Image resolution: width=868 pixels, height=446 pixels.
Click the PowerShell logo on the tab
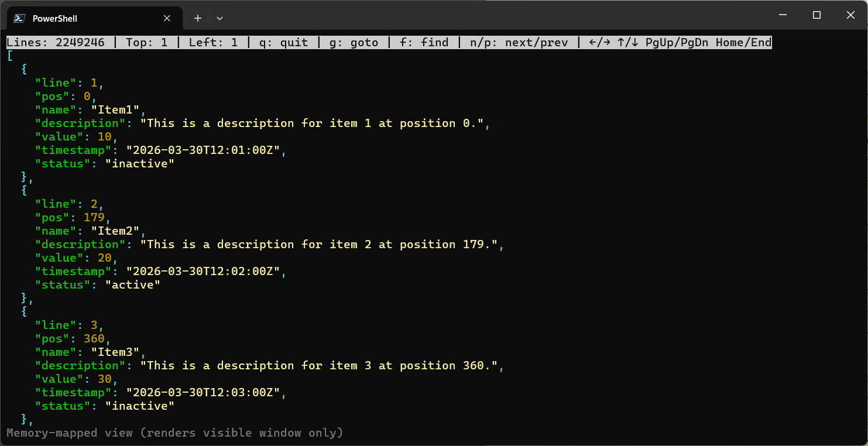pos(19,18)
